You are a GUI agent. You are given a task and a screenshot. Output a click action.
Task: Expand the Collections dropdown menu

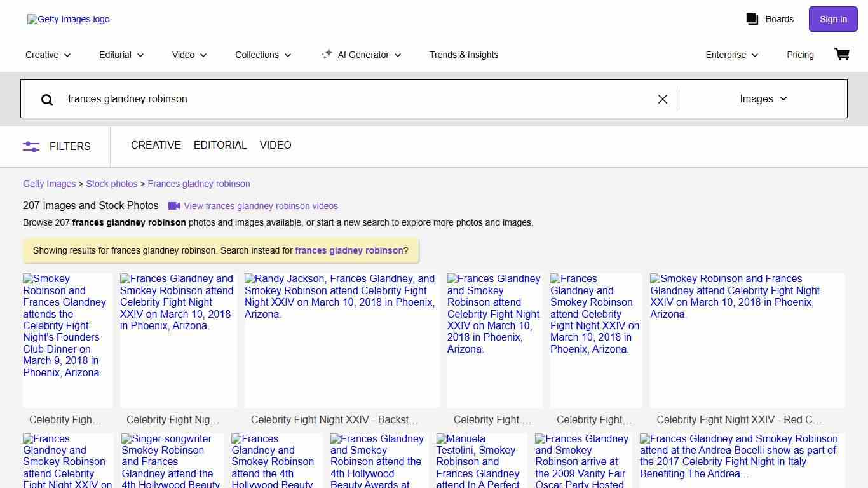(x=263, y=55)
